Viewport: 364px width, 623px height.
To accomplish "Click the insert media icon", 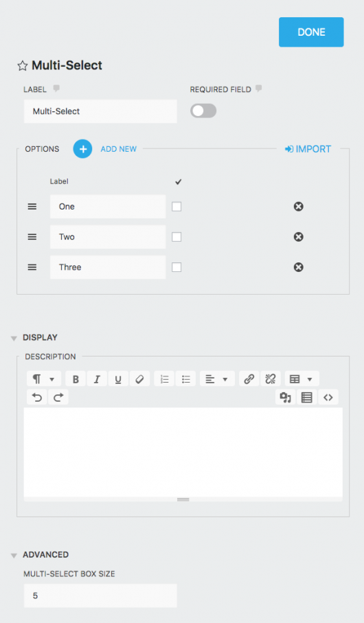I will pos(285,397).
